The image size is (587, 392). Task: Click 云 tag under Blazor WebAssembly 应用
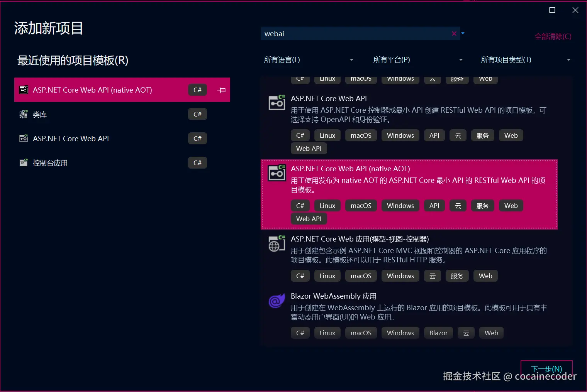click(x=466, y=333)
